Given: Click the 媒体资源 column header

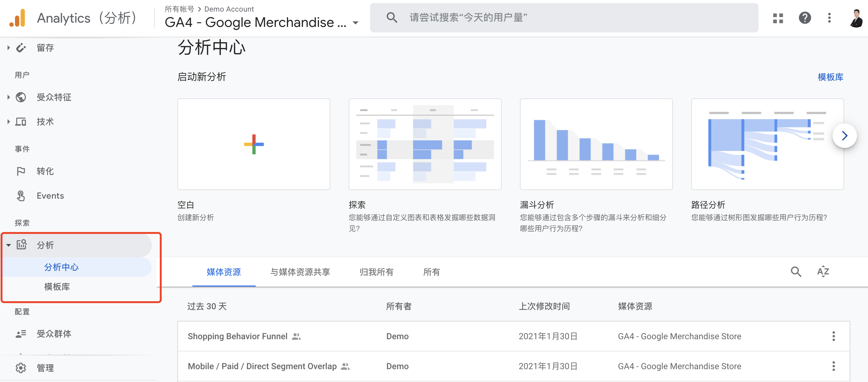Looking at the screenshot, I should pos(635,306).
